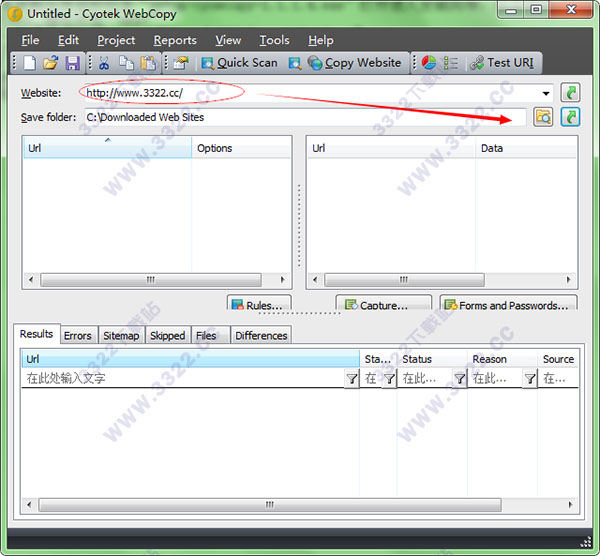Screen dimensions: 600x556
Task: Click the Capture... button
Action: (383, 303)
